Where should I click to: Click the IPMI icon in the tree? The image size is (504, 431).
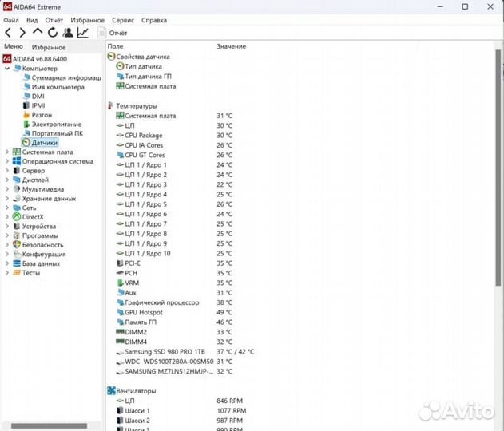pyautogui.click(x=26, y=105)
